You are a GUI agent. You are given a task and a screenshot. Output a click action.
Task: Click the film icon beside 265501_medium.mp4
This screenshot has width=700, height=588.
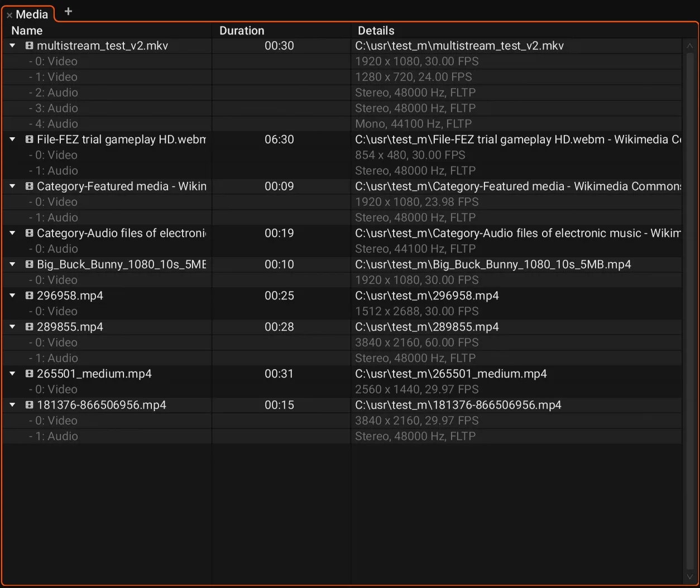pos(29,374)
